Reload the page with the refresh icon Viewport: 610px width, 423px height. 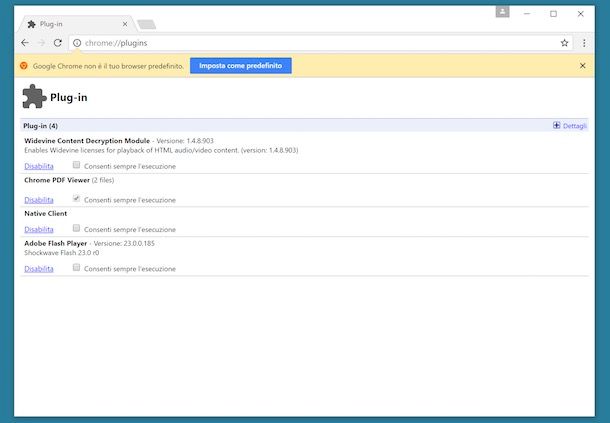(x=58, y=43)
